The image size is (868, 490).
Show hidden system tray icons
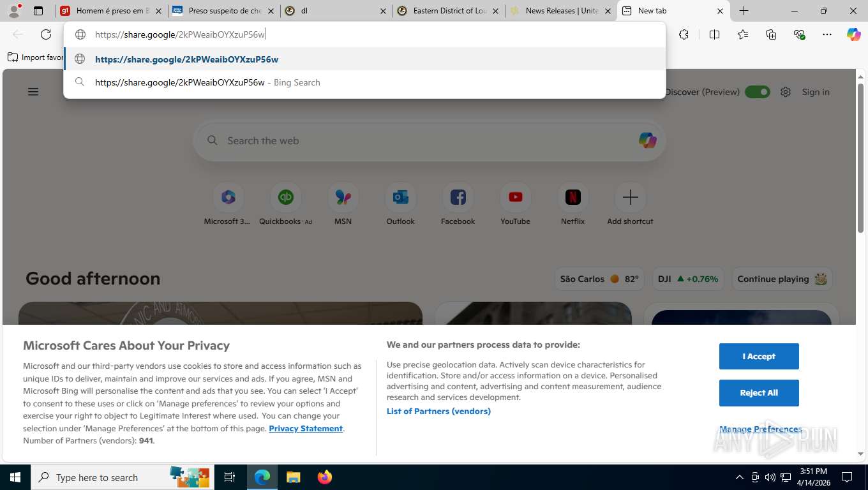740,477
